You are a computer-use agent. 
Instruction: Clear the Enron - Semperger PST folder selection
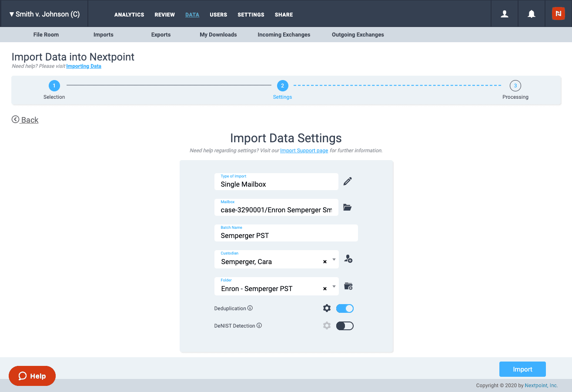(x=324, y=289)
